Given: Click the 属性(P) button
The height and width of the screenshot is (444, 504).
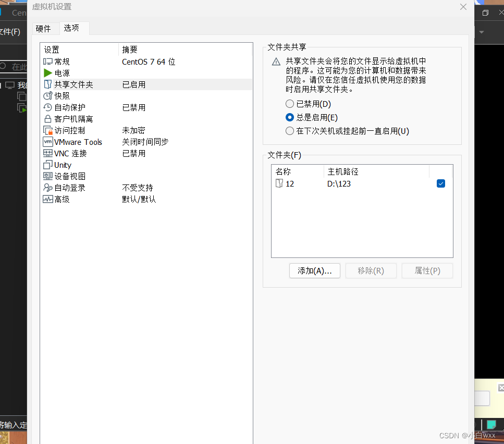Looking at the screenshot, I should [427, 270].
